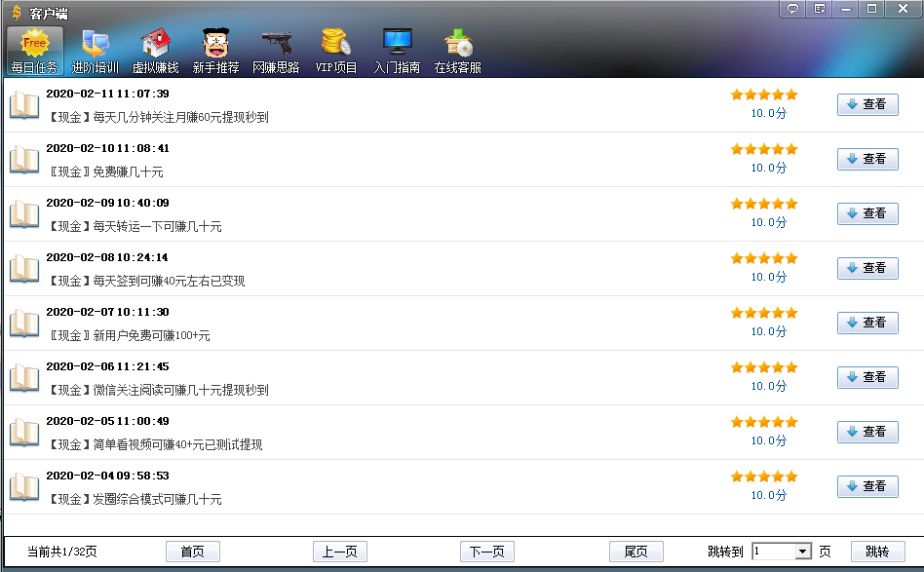Screen dimensions: 924x572
Task: Click book icon of 2020-02-04 entry
Action: [x=24, y=487]
